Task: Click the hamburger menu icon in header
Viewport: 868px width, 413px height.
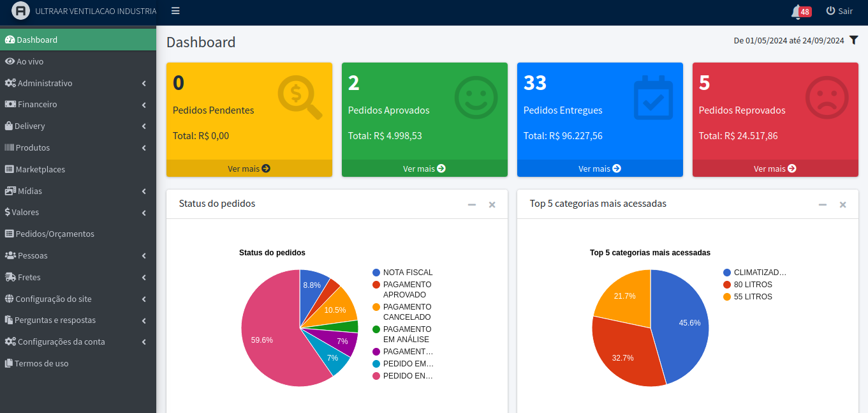Action: click(x=175, y=11)
